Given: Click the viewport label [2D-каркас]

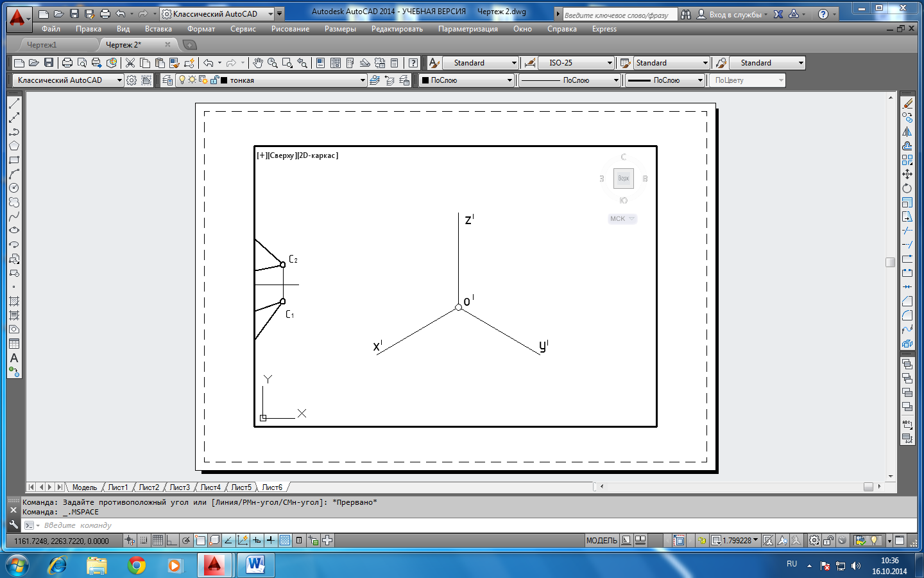Looking at the screenshot, I should pos(318,155).
